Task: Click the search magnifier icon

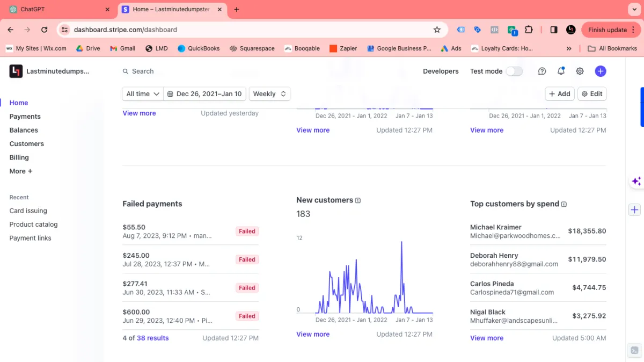Action: coord(126,71)
